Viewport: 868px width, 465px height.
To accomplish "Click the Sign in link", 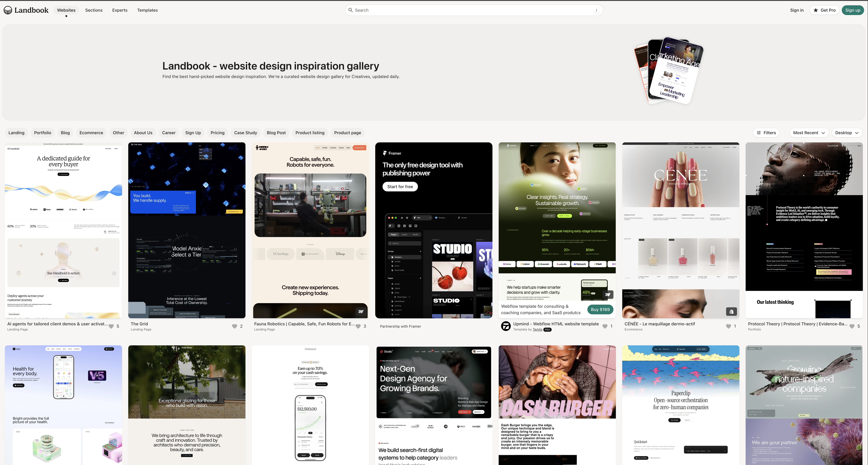I will click(797, 10).
